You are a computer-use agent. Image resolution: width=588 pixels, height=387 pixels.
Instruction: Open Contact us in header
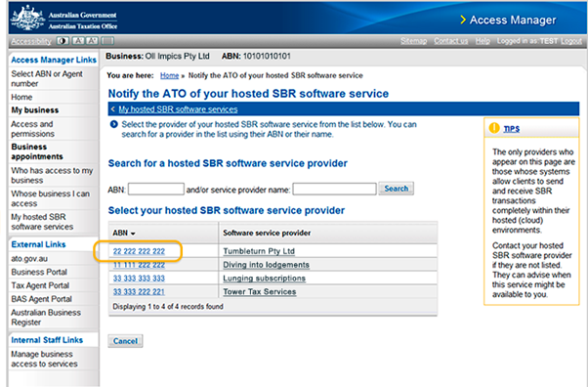coord(450,40)
